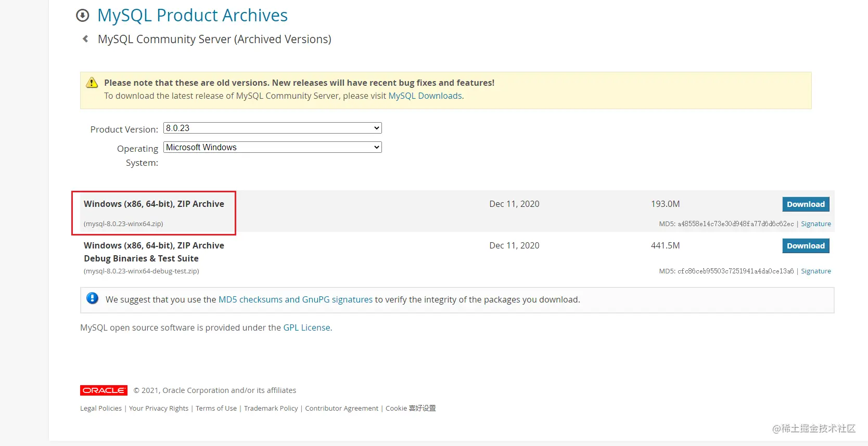
Task: Open Signature link for the debug-test zip
Action: click(816, 271)
